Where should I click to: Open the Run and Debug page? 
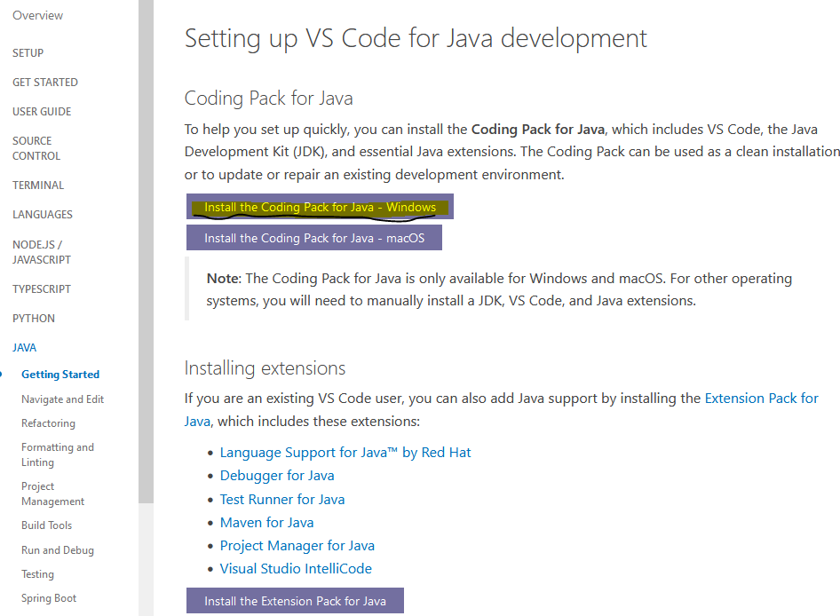click(x=58, y=550)
